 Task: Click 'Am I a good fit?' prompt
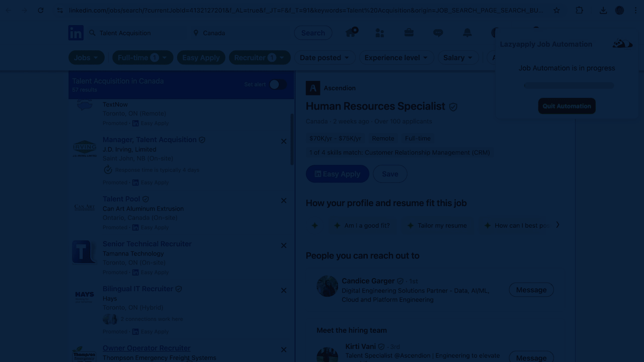point(362,225)
